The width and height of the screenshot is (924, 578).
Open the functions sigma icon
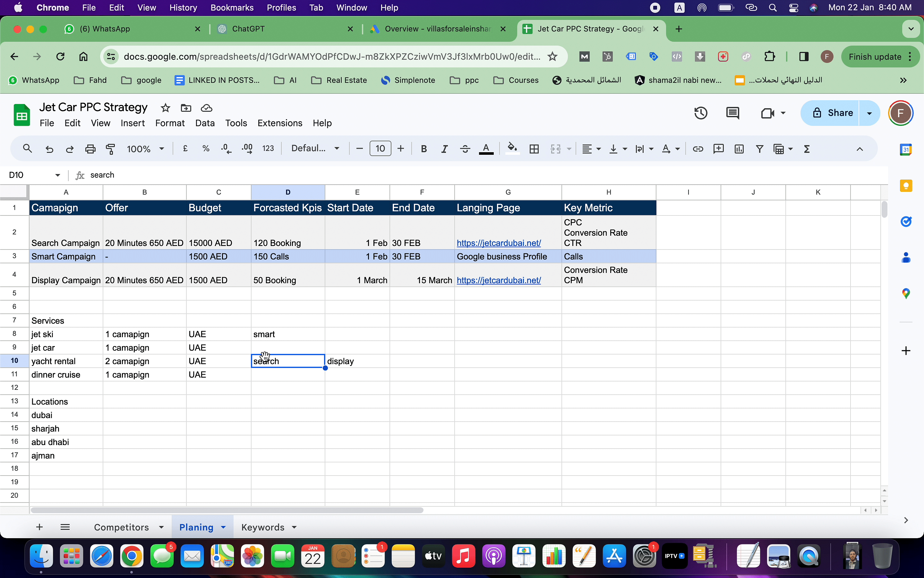806,149
